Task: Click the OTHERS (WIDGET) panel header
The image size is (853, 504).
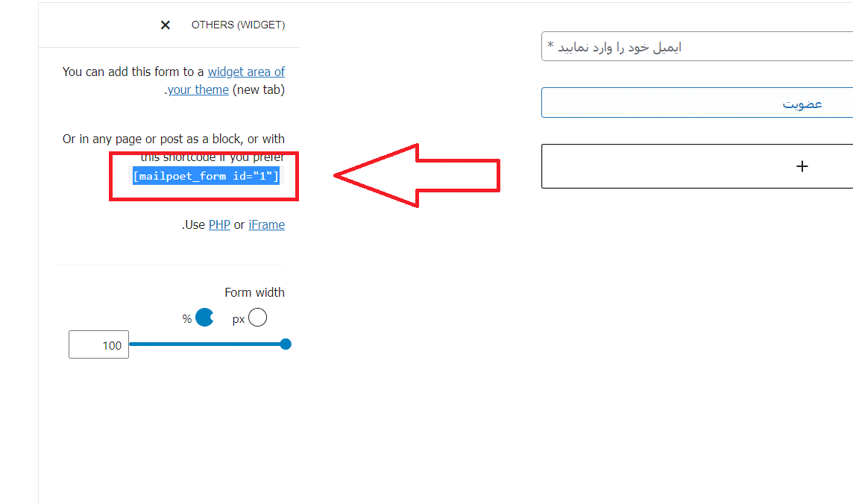Action: click(x=238, y=25)
